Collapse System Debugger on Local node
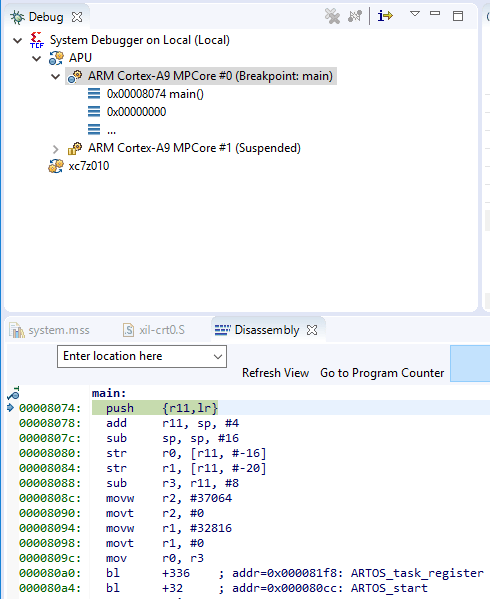490x599 pixels. click(18, 40)
